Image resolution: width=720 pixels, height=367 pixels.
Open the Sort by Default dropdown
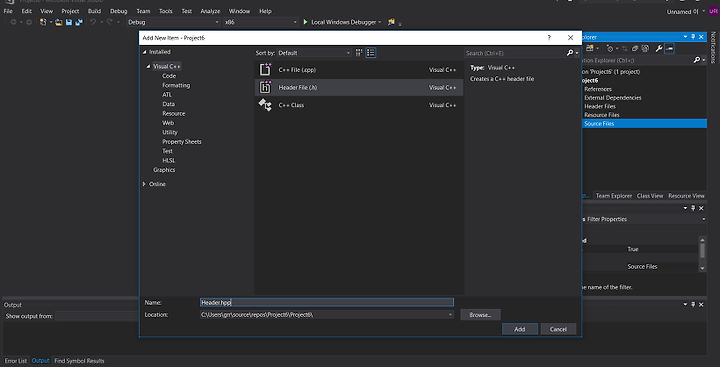[x=314, y=53]
